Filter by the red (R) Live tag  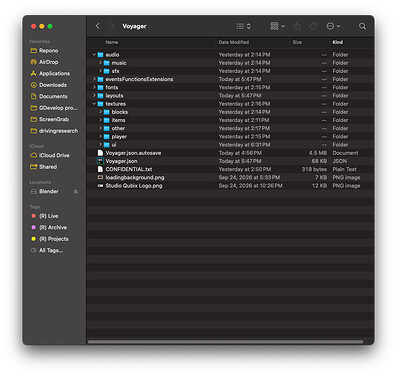point(49,216)
